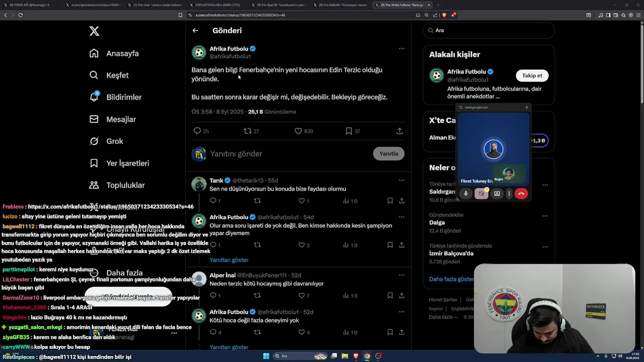Open Mesajlar messages
Screen dimensions: 644x362
coord(113,119)
